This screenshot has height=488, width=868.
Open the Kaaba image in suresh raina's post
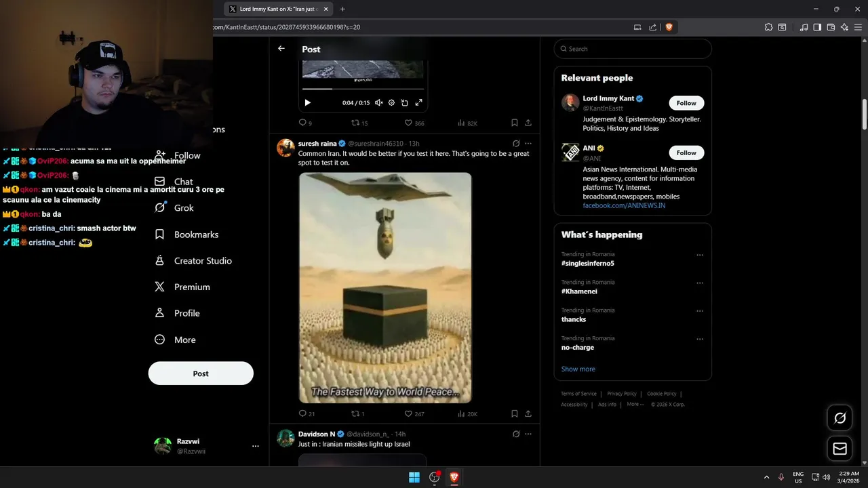(385, 288)
